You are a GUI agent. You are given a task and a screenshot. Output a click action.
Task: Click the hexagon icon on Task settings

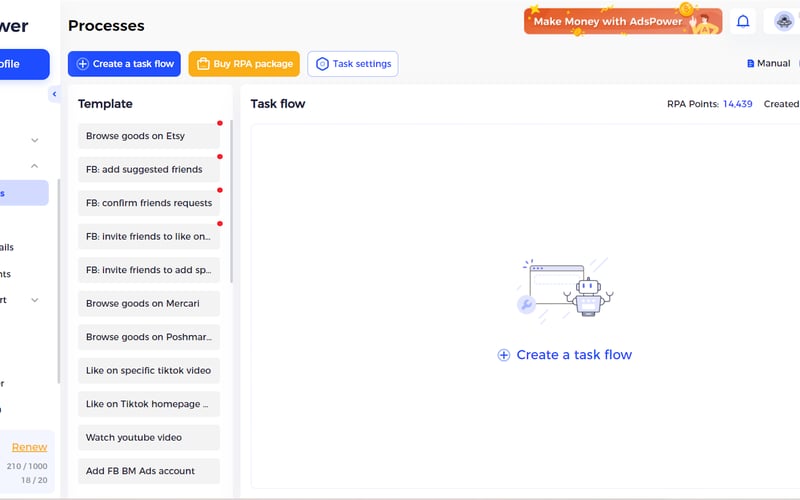pos(322,64)
